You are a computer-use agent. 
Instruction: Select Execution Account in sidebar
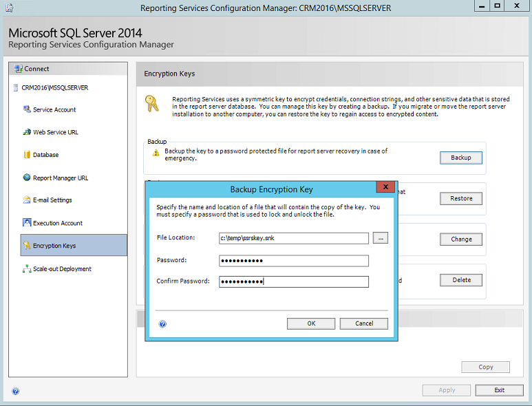pyautogui.click(x=58, y=223)
